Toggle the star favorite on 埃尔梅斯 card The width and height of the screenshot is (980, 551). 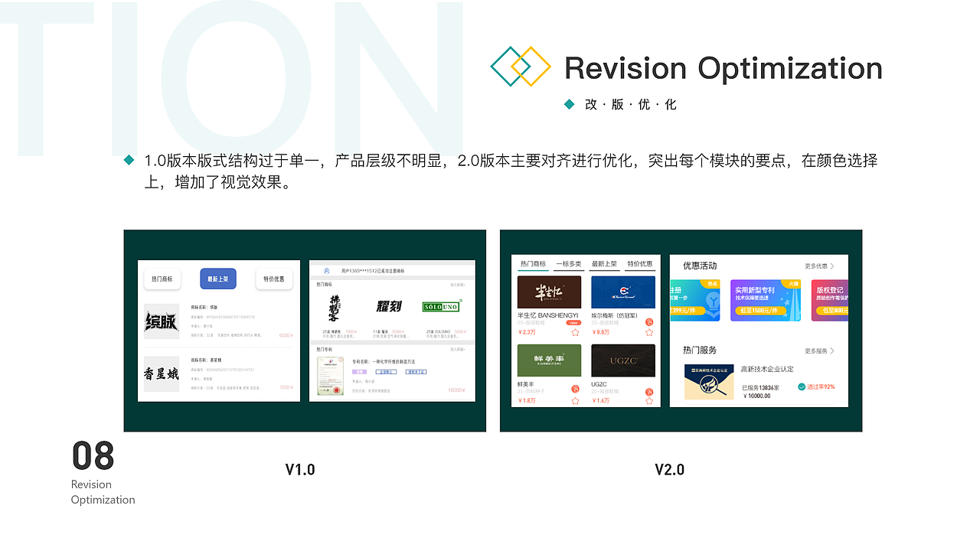click(x=648, y=331)
